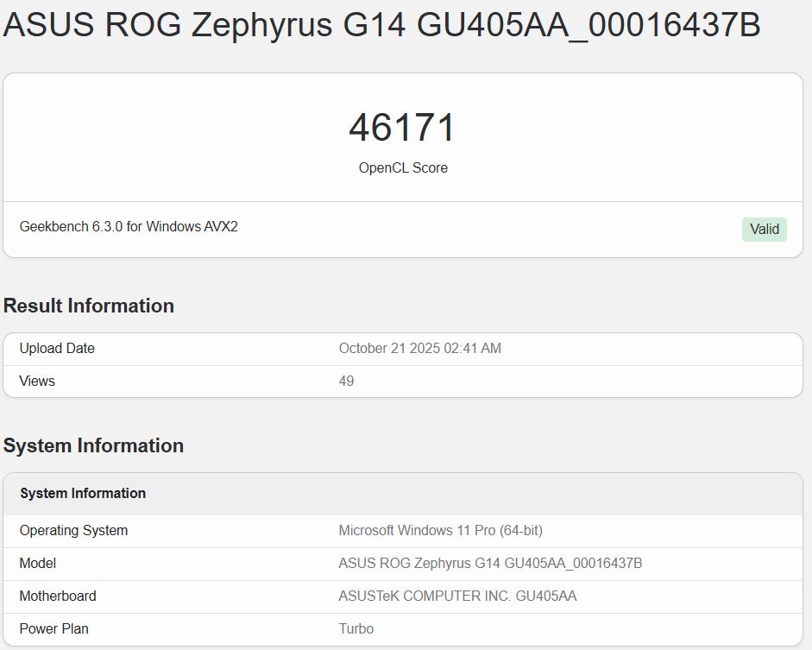Image resolution: width=812 pixels, height=650 pixels.
Task: Click the Turbo power plan value
Action: click(356, 629)
